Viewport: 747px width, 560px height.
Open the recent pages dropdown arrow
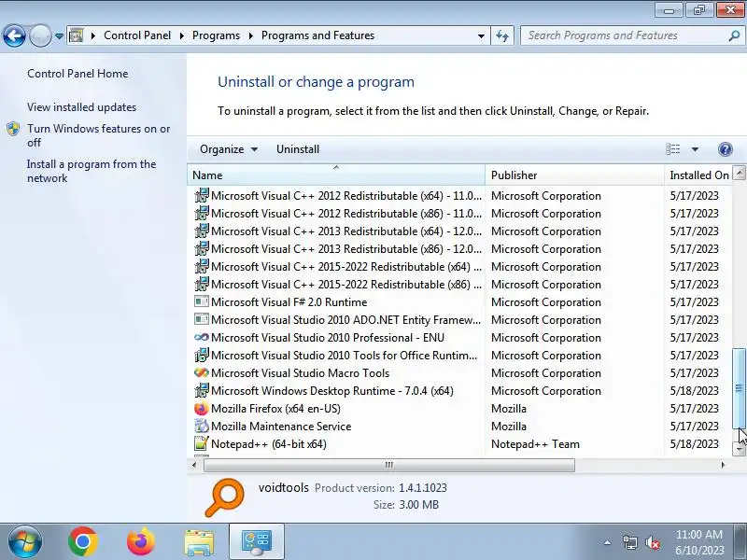click(59, 35)
